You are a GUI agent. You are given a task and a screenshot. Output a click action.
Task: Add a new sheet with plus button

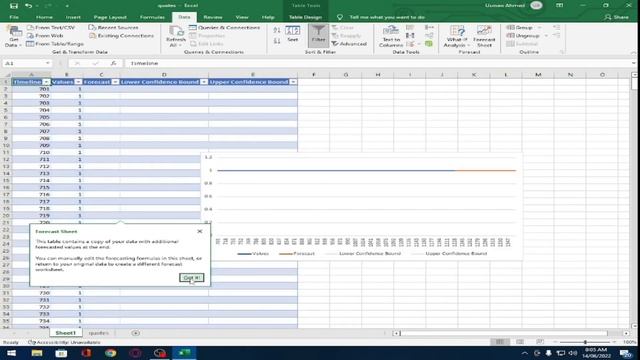coord(136,333)
